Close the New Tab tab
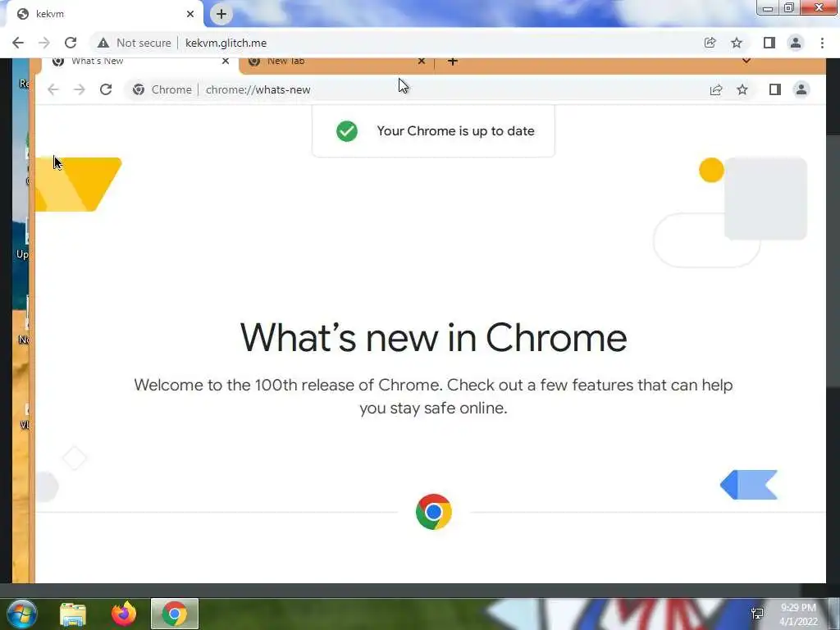 coord(421,61)
